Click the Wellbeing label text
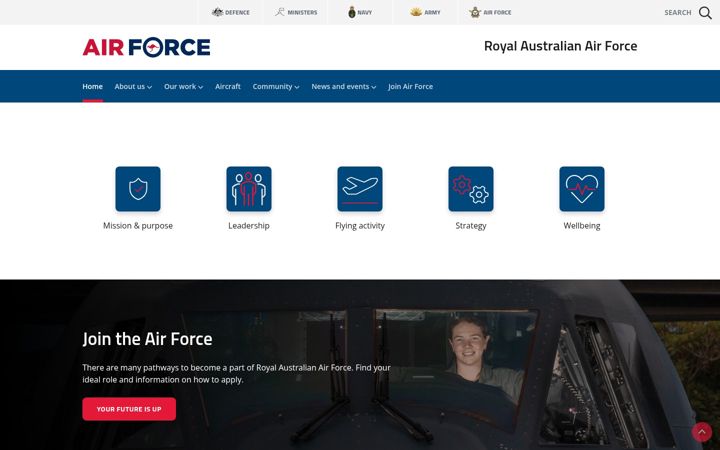Viewport: 720px width, 450px height. tap(582, 225)
